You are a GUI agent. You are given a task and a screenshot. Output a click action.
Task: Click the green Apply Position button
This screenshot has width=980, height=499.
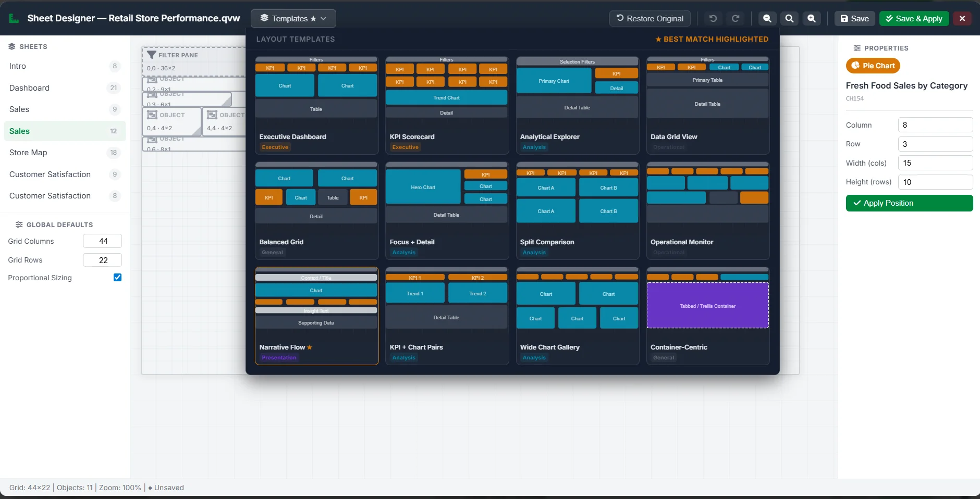(x=909, y=203)
